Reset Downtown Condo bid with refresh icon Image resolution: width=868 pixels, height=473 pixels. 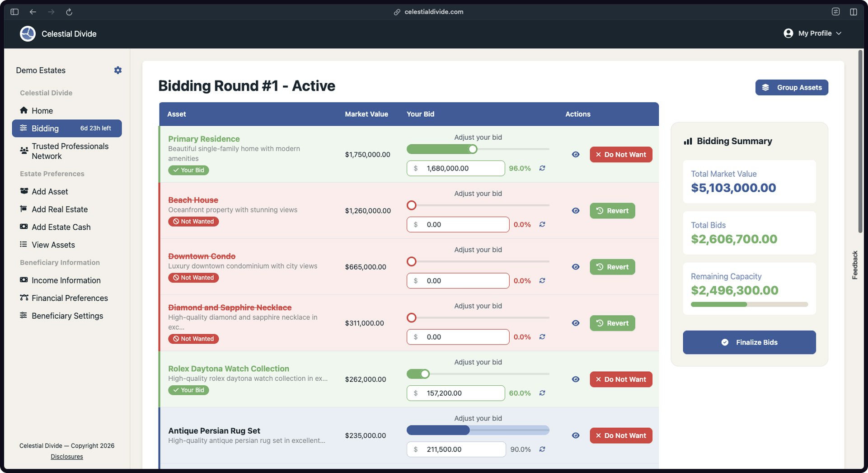[x=542, y=281]
